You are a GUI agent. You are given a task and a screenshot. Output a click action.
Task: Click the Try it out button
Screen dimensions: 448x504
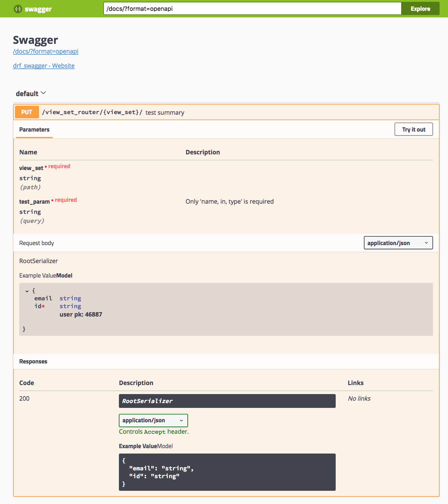click(x=413, y=129)
